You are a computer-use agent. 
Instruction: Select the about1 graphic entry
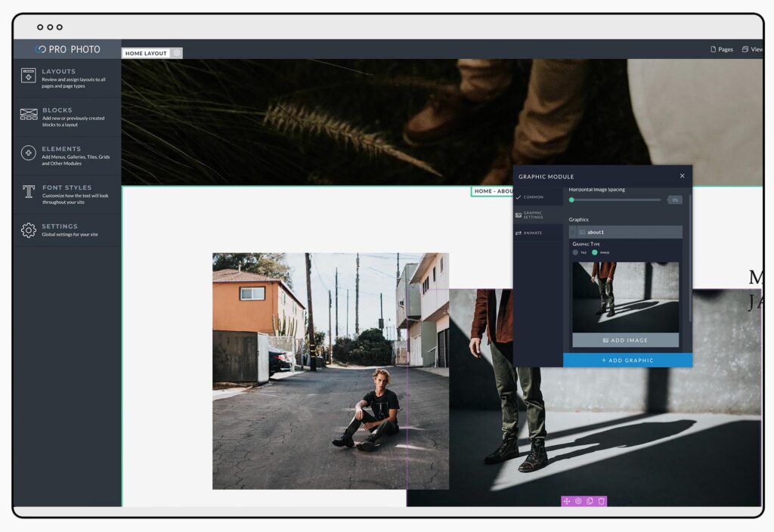point(625,232)
